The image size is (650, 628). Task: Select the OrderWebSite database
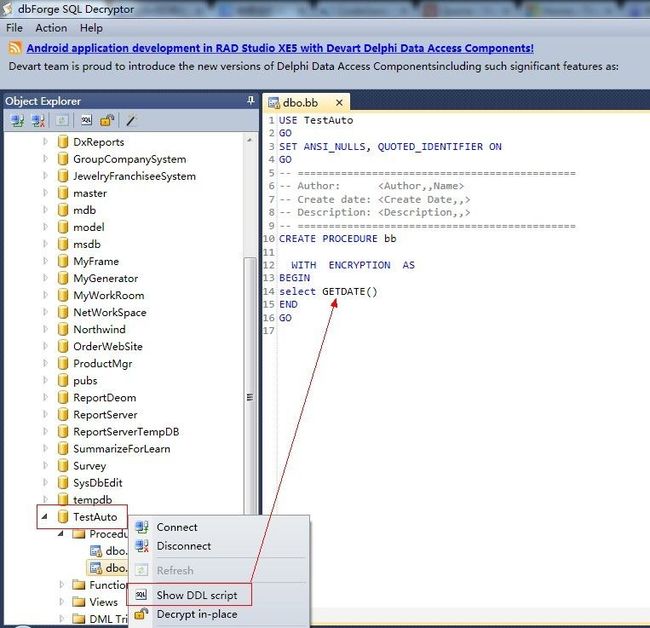(x=108, y=346)
